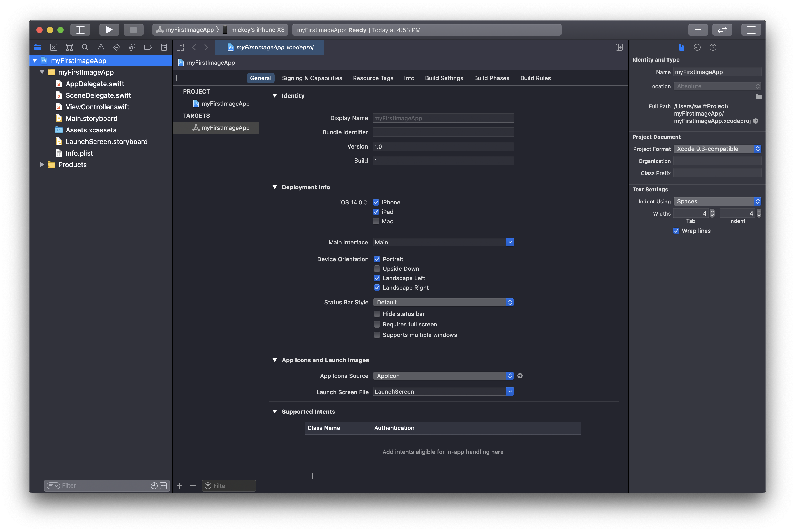
Task: Switch to Build Phases tab
Action: tap(491, 78)
